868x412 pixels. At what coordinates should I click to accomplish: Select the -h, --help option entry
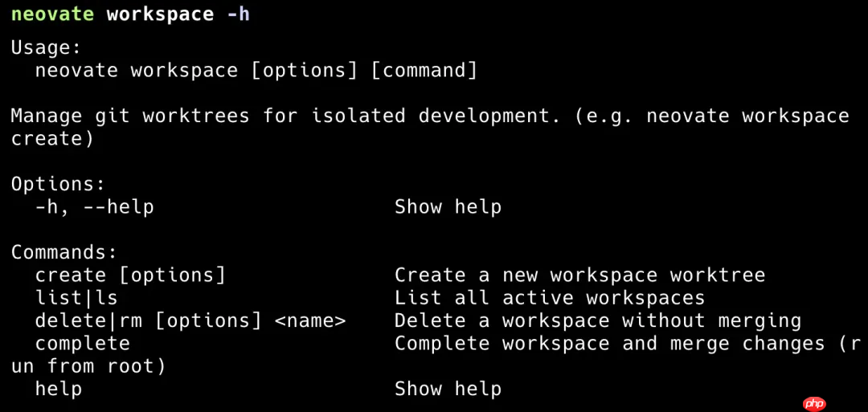(x=94, y=207)
